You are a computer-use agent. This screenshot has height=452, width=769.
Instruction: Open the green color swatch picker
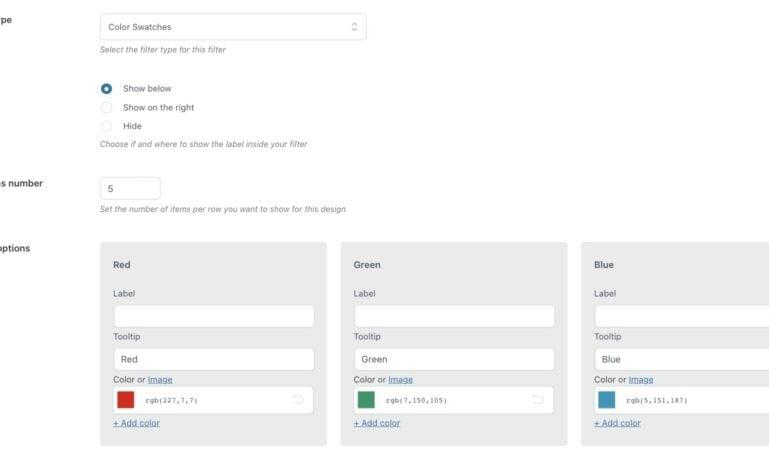[x=366, y=400]
